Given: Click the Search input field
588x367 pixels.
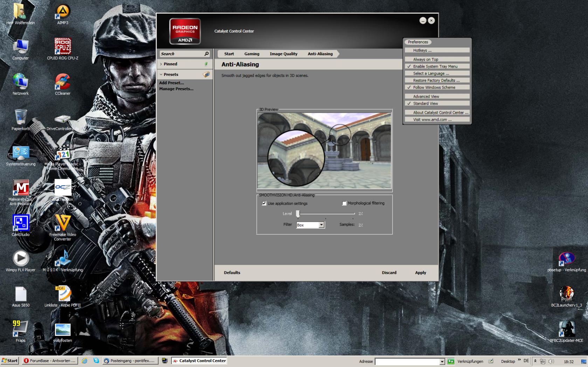Looking at the screenshot, I should click(182, 54).
